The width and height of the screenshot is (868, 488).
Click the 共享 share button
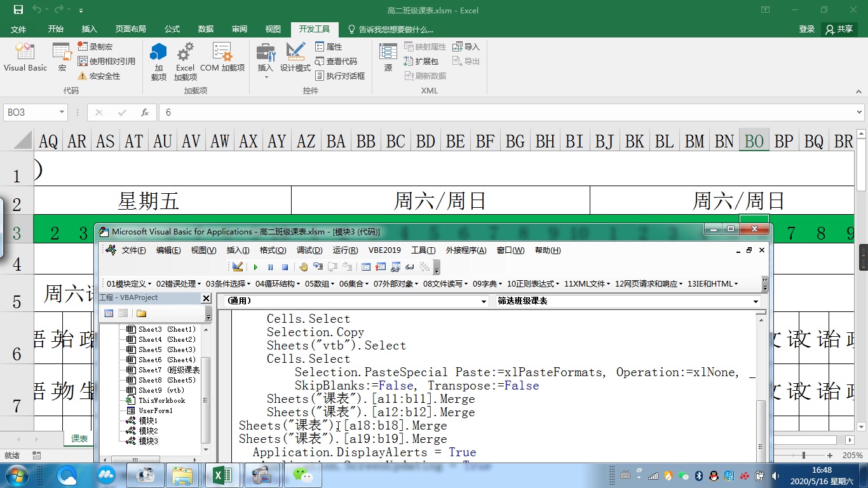(839, 29)
